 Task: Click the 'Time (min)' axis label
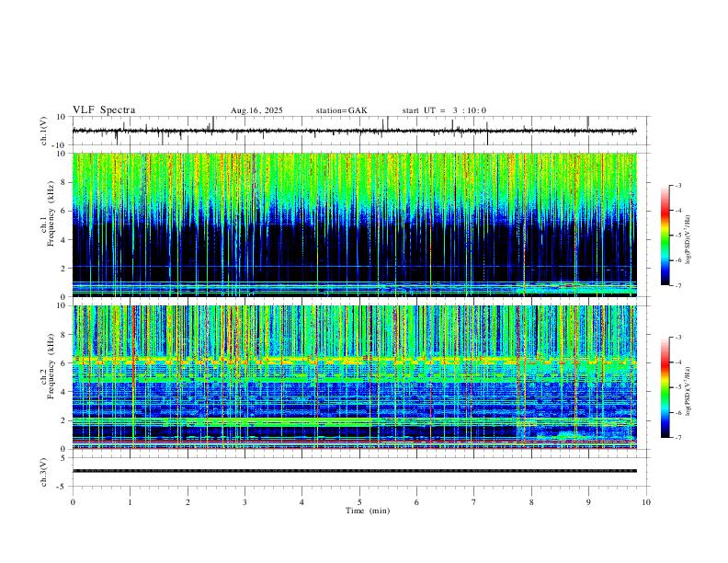(x=368, y=511)
